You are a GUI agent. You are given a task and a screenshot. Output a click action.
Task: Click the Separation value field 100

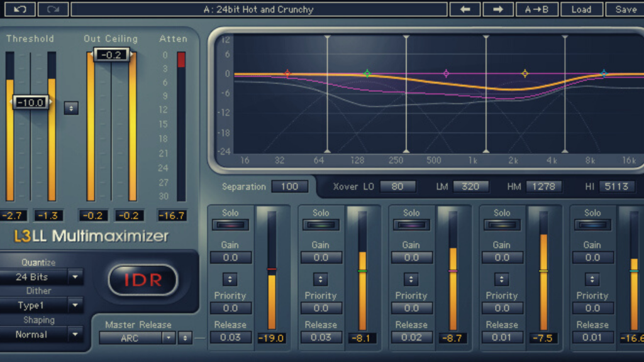pos(289,186)
